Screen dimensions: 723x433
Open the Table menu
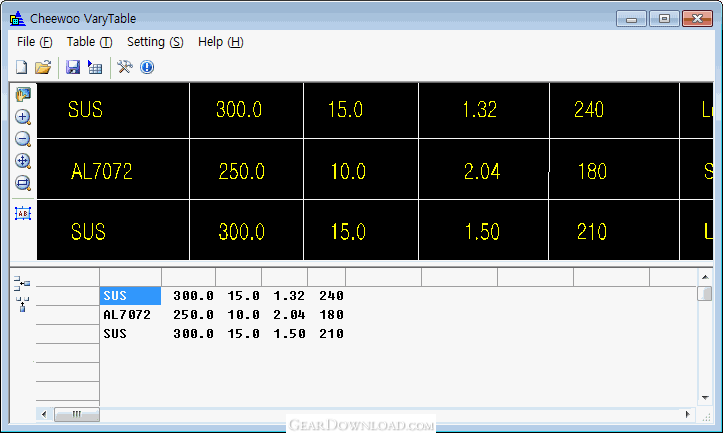(x=89, y=42)
